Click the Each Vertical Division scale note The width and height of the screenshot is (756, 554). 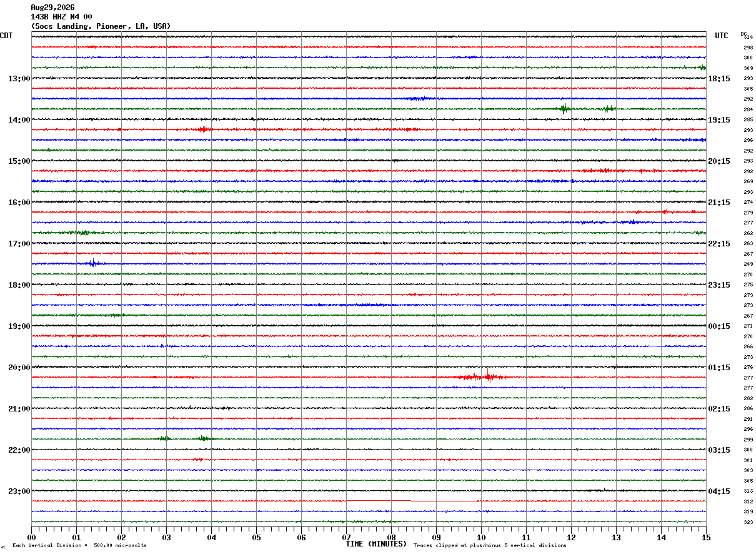pyautogui.click(x=79, y=545)
